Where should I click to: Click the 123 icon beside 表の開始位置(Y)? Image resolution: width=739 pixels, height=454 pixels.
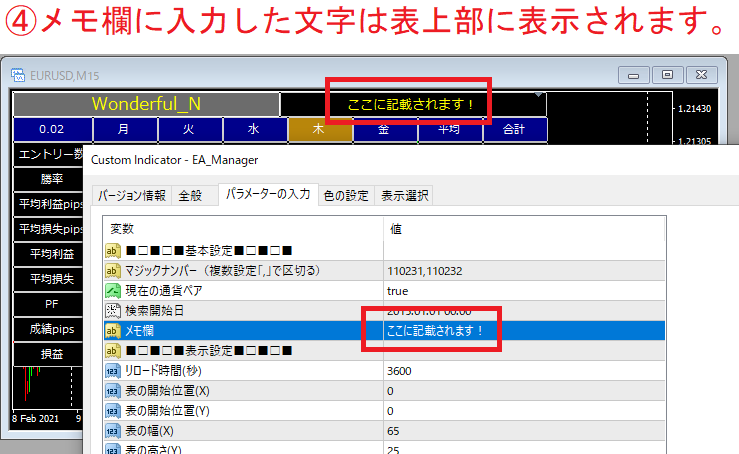point(113,411)
